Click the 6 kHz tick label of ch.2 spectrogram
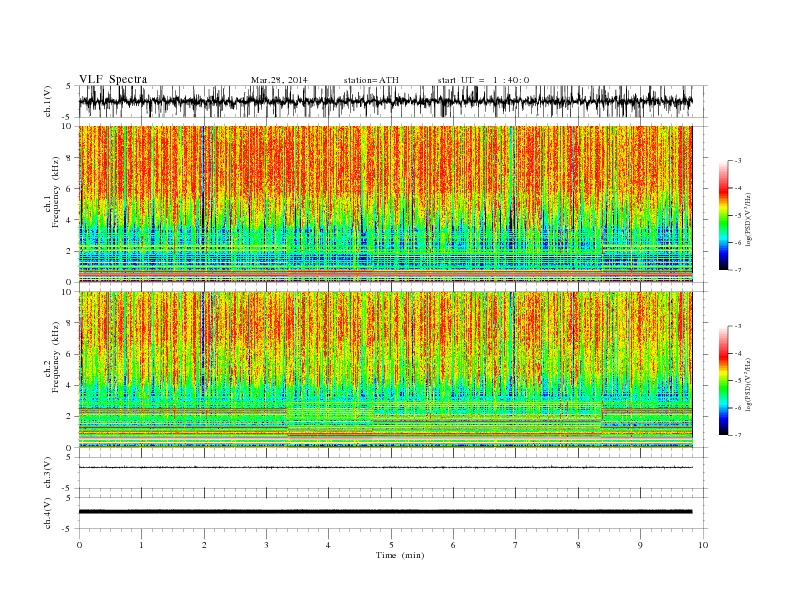The width and height of the screenshot is (792, 612). point(69,354)
